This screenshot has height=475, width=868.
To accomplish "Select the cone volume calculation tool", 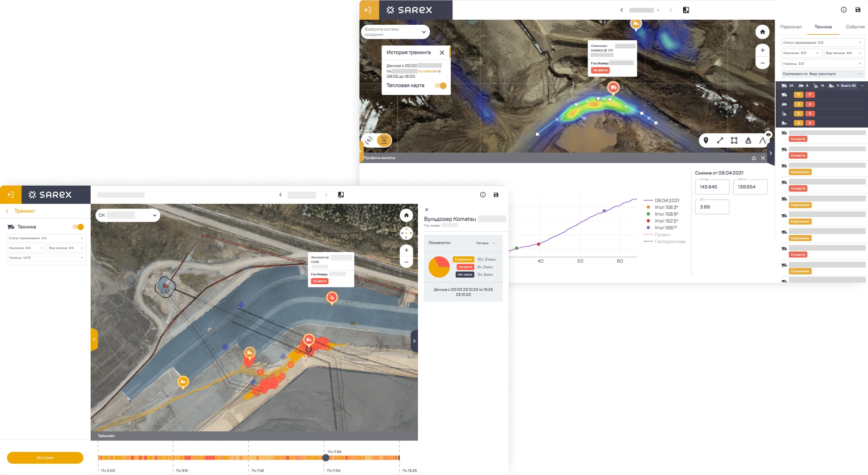I will click(x=748, y=141).
